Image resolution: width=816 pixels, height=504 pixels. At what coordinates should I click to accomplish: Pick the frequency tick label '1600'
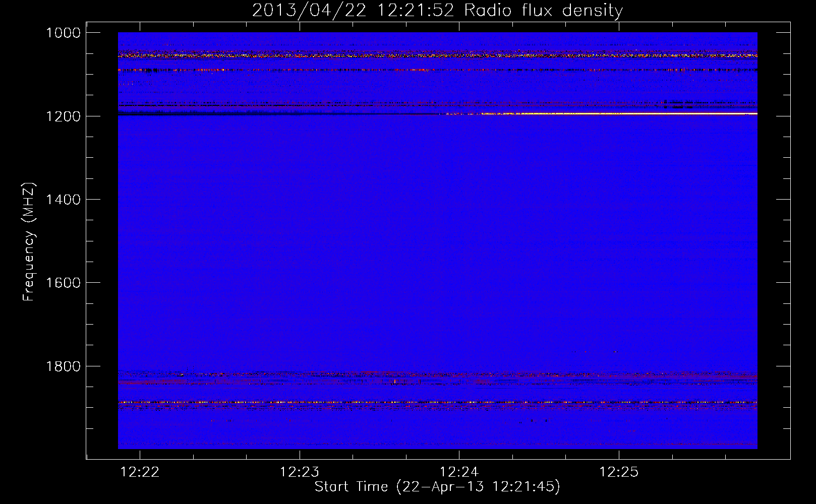pyautogui.click(x=64, y=283)
